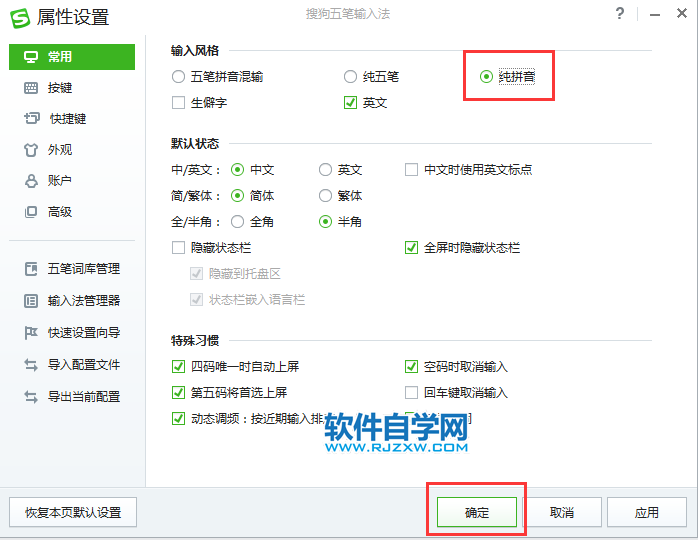The height and width of the screenshot is (540, 698).
Task: Toggle 第五码将首选上屏 checkbox
Action: click(178, 393)
